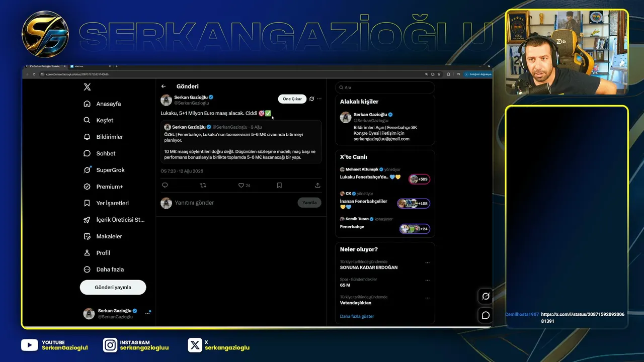Click the +108 listeners badge
Image resolution: width=644 pixels, height=362 pixels.
pos(414,203)
